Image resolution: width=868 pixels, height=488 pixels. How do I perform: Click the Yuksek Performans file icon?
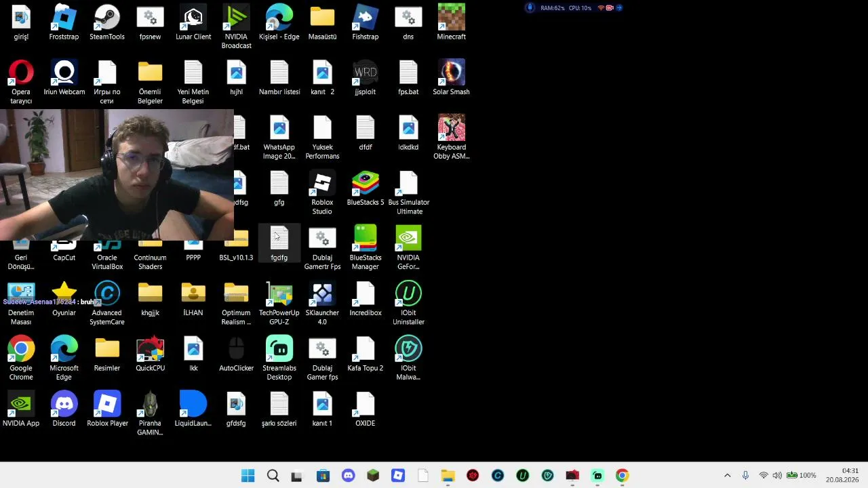click(322, 138)
